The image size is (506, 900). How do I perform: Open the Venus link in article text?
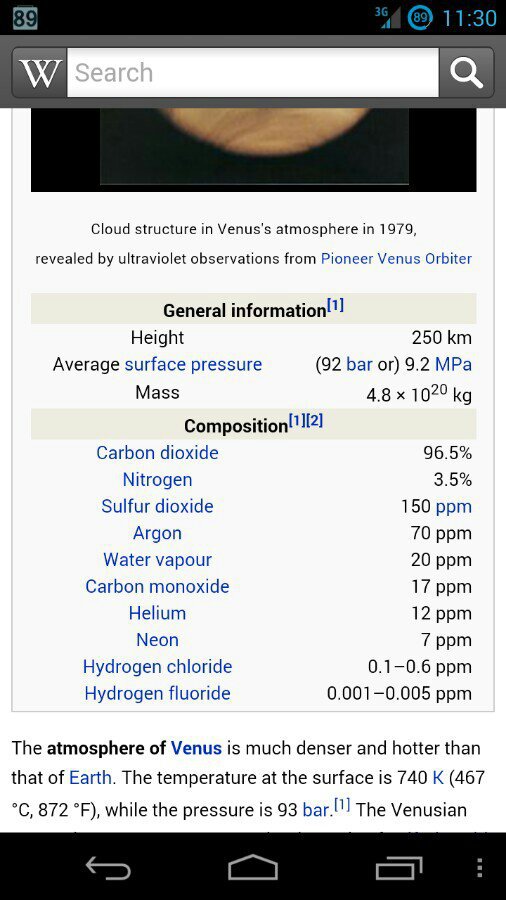point(196,748)
